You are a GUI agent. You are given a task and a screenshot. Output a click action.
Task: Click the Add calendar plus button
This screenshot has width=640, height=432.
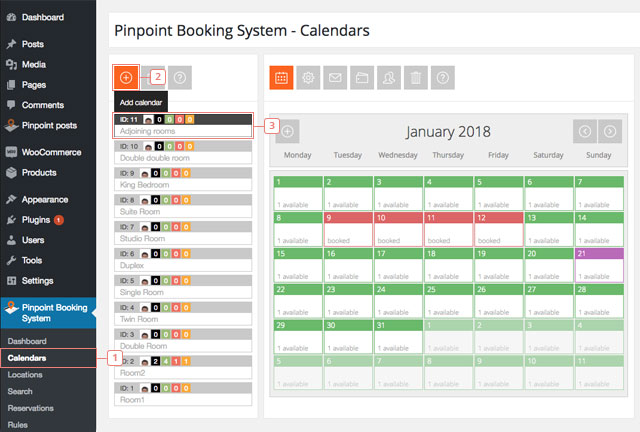(x=126, y=78)
